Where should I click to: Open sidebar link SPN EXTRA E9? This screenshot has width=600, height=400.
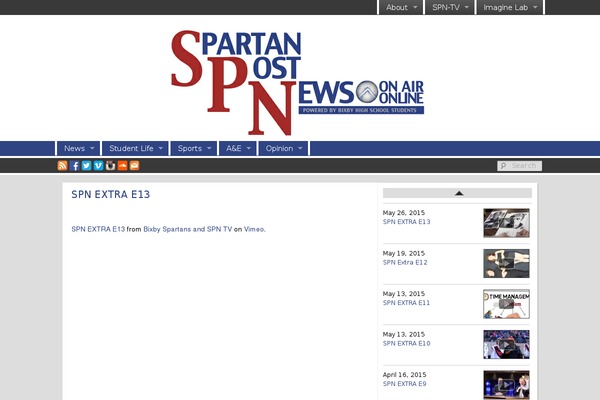click(x=404, y=384)
